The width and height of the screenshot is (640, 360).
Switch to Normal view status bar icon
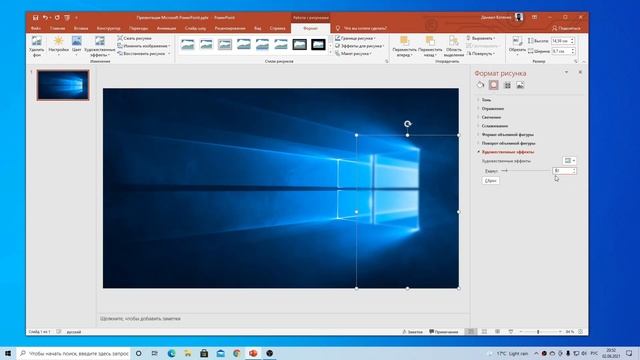[471, 332]
